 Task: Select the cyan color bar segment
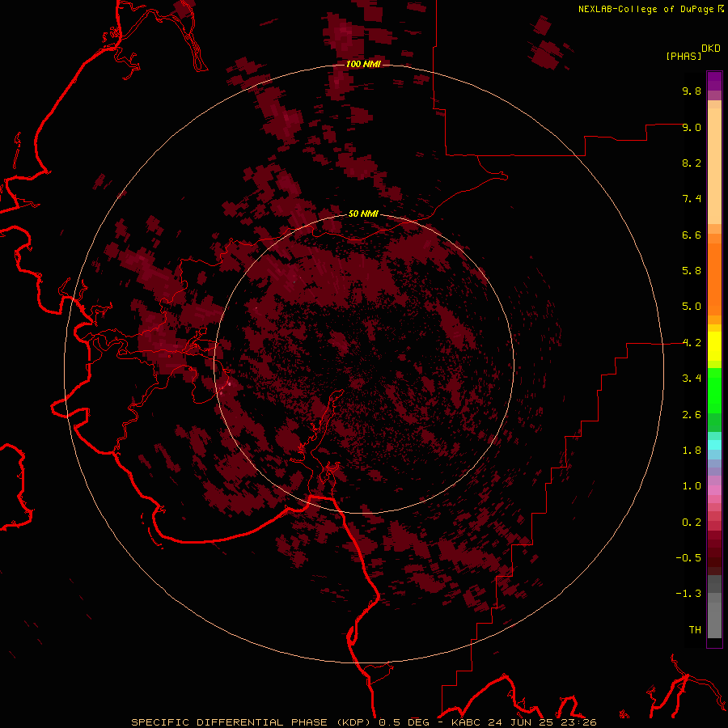coord(714,445)
